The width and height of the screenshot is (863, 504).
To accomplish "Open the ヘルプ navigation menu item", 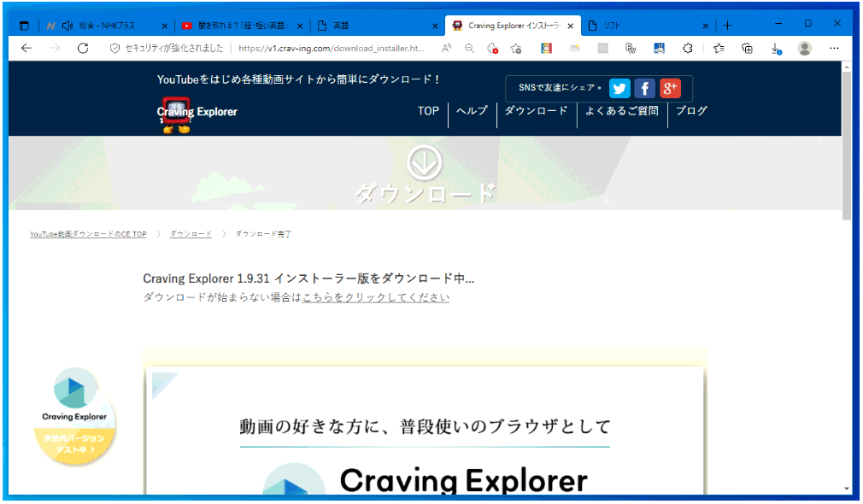I will point(472,111).
